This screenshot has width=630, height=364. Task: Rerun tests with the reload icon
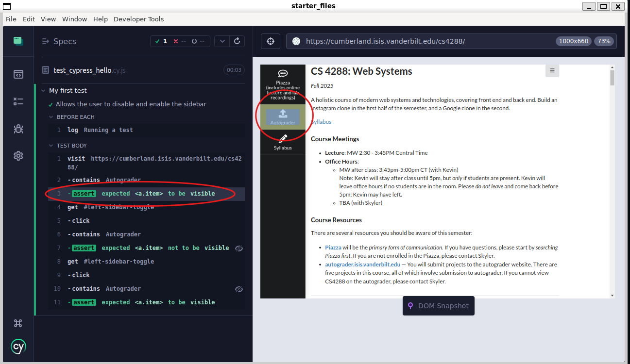point(237,41)
